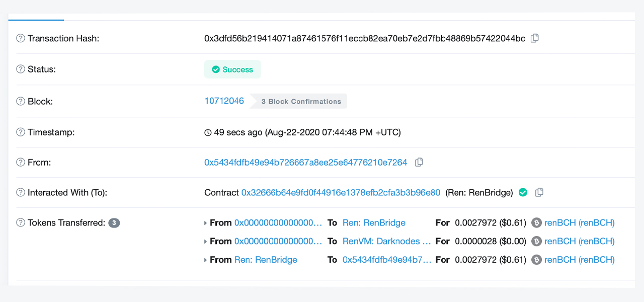Click the Success status badge
Image resolution: width=644 pixels, height=302 pixels.
[232, 69]
